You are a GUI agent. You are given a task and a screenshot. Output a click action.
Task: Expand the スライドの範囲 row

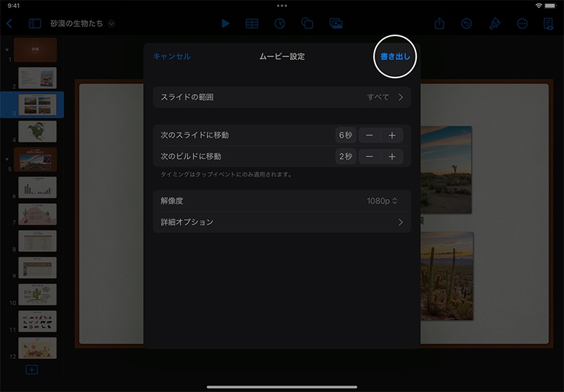[281, 97]
